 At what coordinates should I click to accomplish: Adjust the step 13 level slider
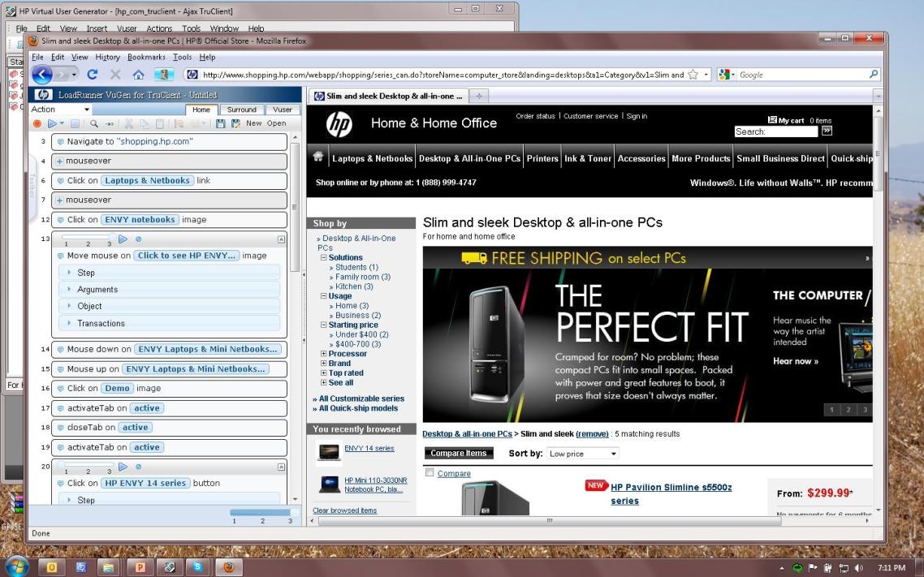pos(87,237)
